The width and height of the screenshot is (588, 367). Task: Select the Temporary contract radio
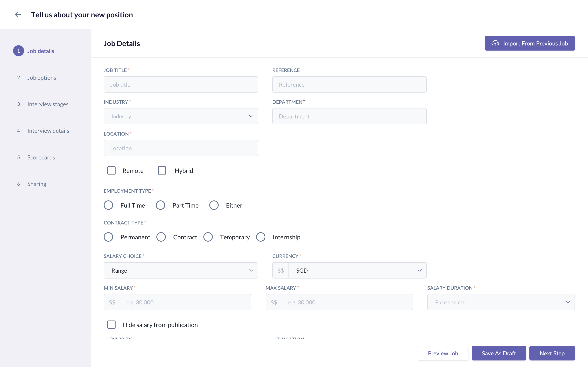point(208,237)
